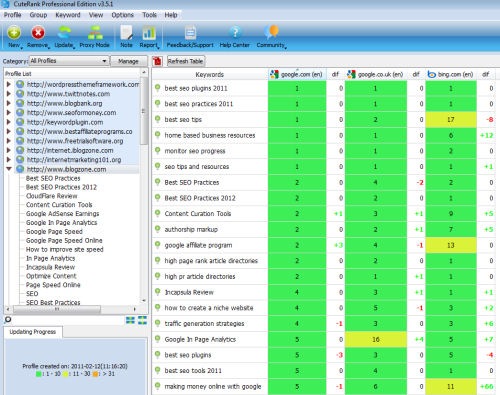Select 'Optimize Content' tree item
Image resolution: width=500 pixels, height=395 pixels.
point(51,276)
